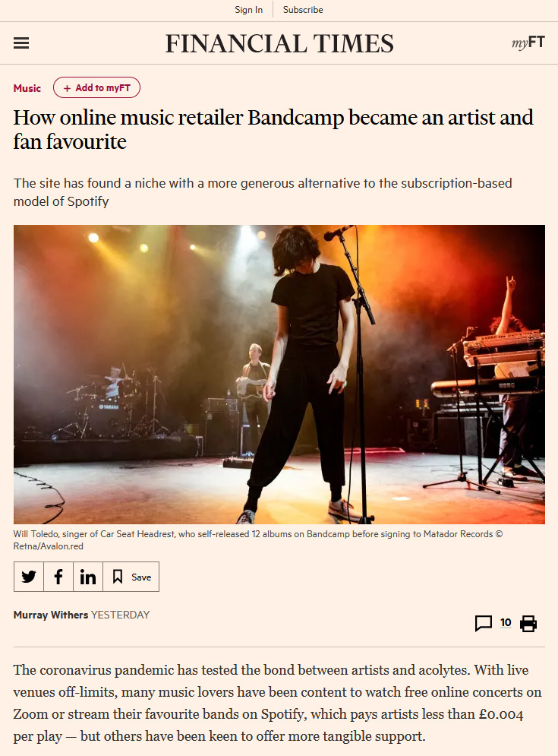
Task: Open the Music section link
Action: 27,88
